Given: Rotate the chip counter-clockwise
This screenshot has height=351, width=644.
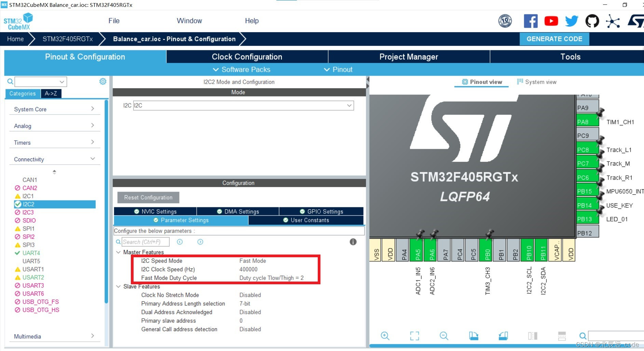Looking at the screenshot, I should [503, 336].
